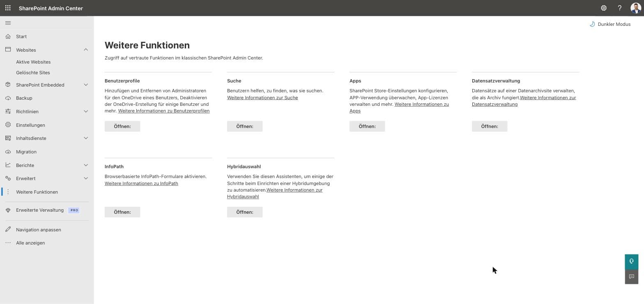This screenshot has height=304, width=644.
Task: Click the Richtlinien sliders icon
Action: click(x=8, y=111)
